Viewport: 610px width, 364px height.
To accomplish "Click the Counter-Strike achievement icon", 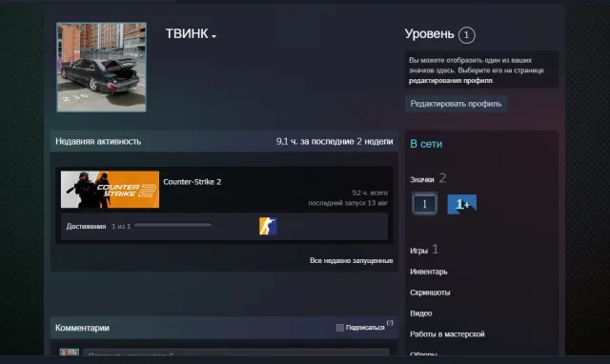I will [268, 226].
